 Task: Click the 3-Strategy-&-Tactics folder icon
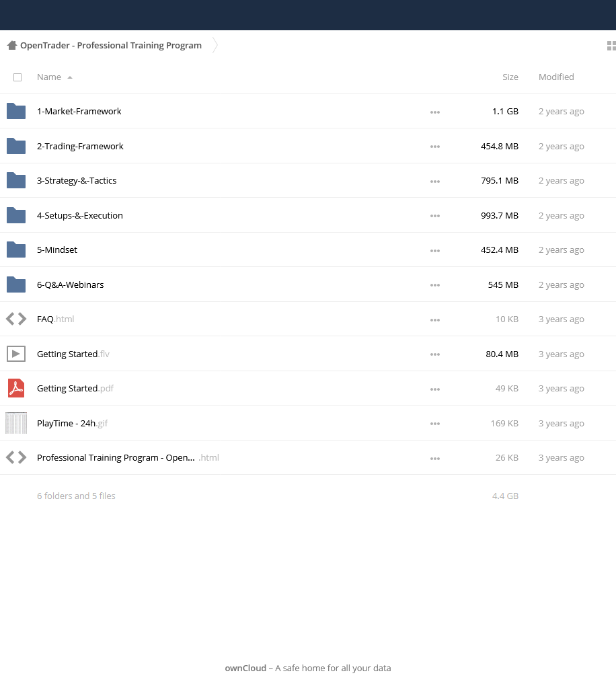pyautogui.click(x=16, y=180)
